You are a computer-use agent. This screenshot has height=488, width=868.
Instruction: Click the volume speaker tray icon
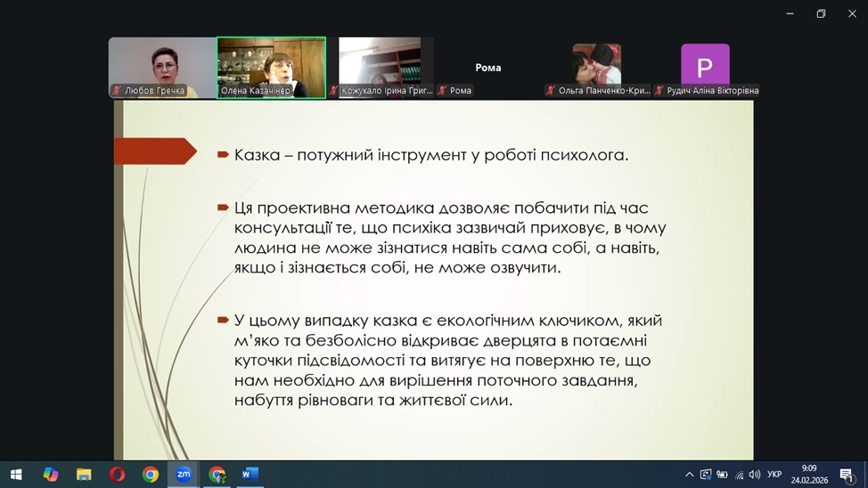[x=755, y=475]
